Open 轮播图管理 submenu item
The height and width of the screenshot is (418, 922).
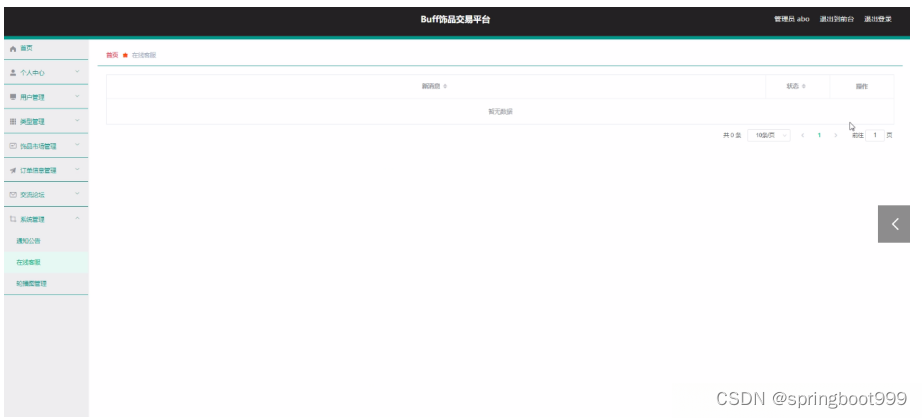31,283
